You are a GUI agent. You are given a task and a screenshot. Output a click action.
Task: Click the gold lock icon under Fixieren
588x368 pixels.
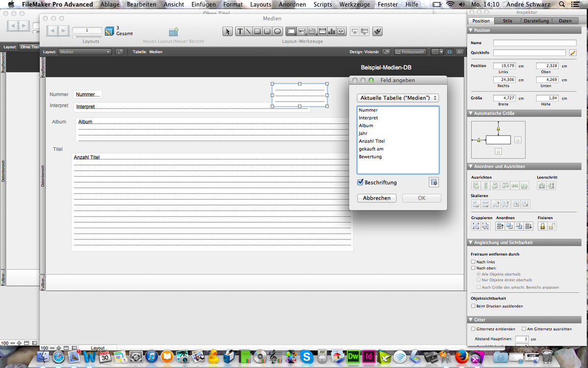tap(542, 226)
